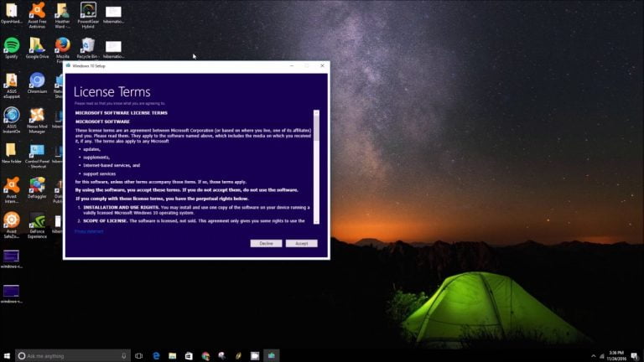Launch Avast Free Antivirus desktop icon
Screen dimensions: 644x362
pyautogui.click(x=37, y=12)
